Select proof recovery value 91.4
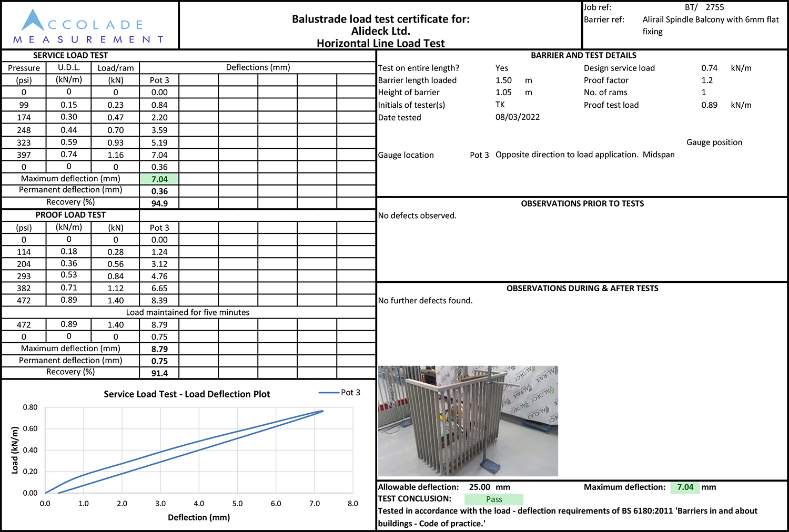This screenshot has width=789, height=532. (x=159, y=373)
